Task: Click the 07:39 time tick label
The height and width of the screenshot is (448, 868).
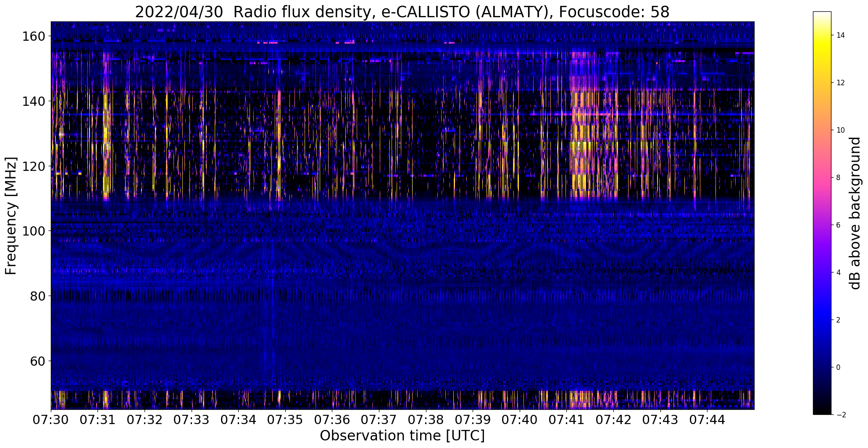Action: pos(473,419)
